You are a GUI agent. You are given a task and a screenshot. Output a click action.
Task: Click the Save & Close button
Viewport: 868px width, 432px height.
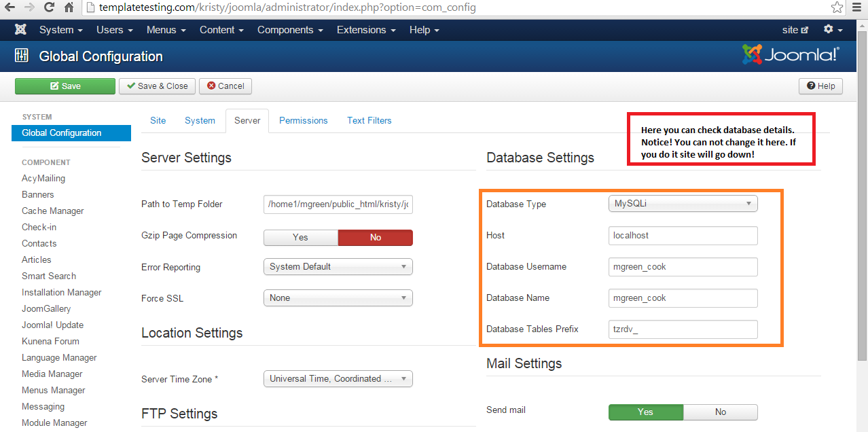point(158,86)
